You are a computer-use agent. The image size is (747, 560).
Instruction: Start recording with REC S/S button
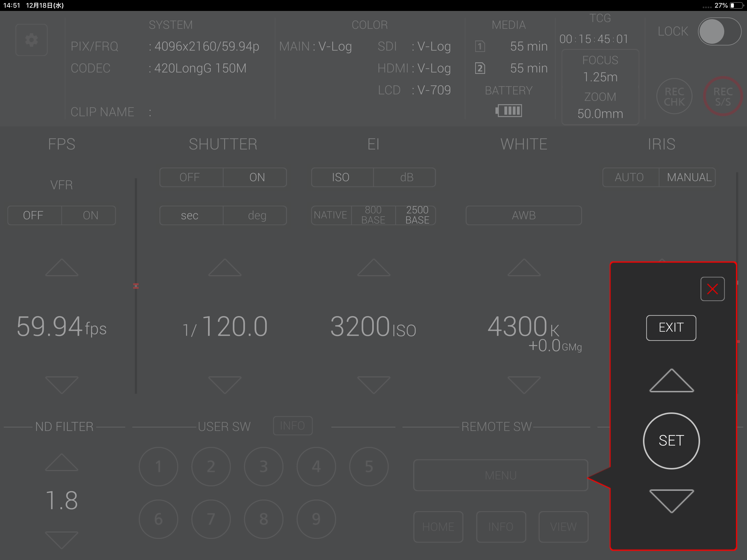723,96
